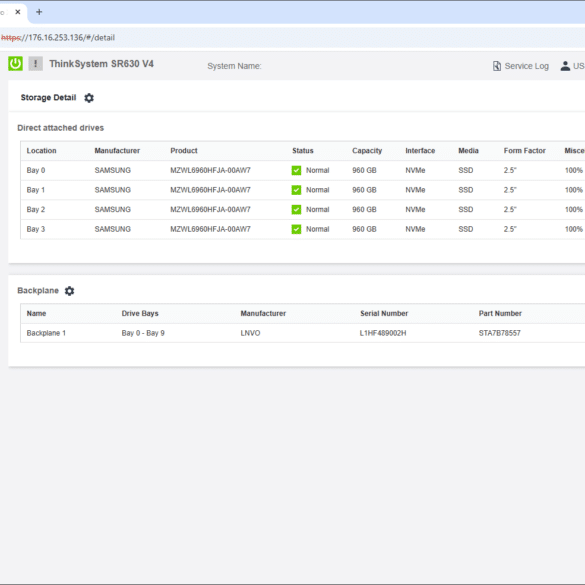Click the Bay 1 product MZWL6960HFJA-00AW7

210,190
